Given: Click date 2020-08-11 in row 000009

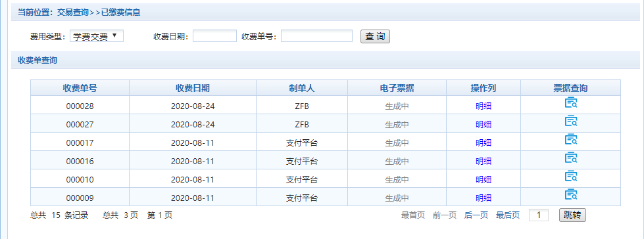Looking at the screenshot, I should [193, 198].
